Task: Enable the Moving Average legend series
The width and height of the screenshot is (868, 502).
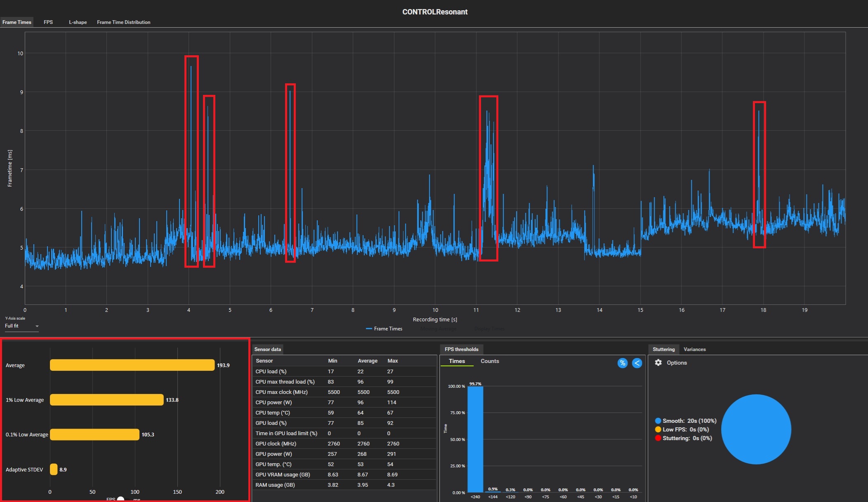Action: coord(439,329)
